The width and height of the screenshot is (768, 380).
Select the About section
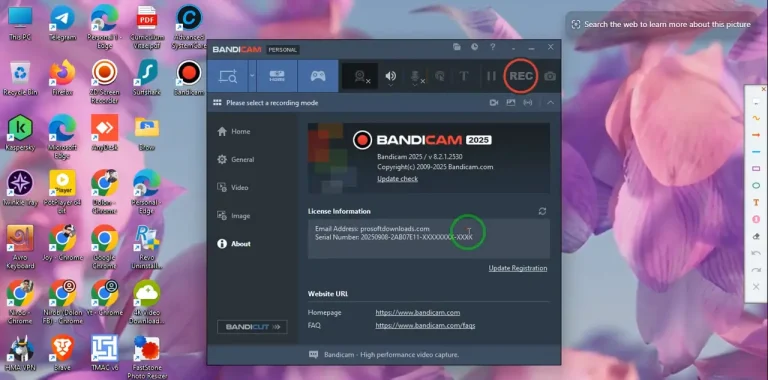(234, 243)
